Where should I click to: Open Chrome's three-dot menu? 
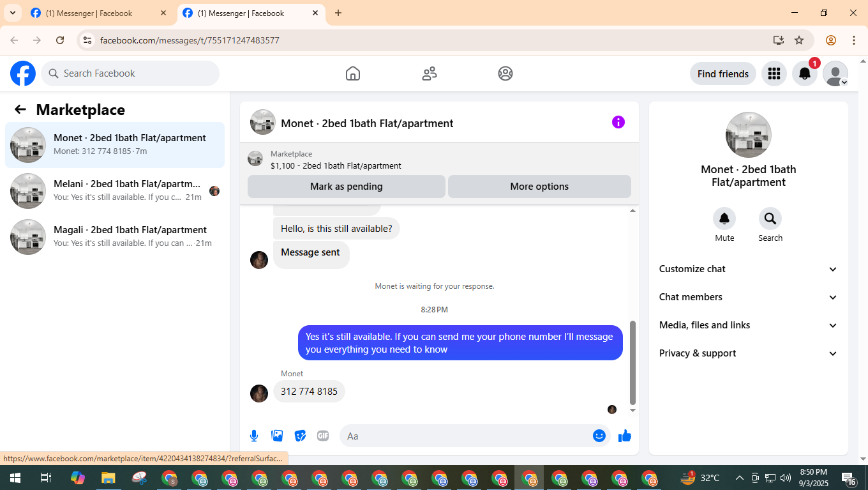click(854, 40)
